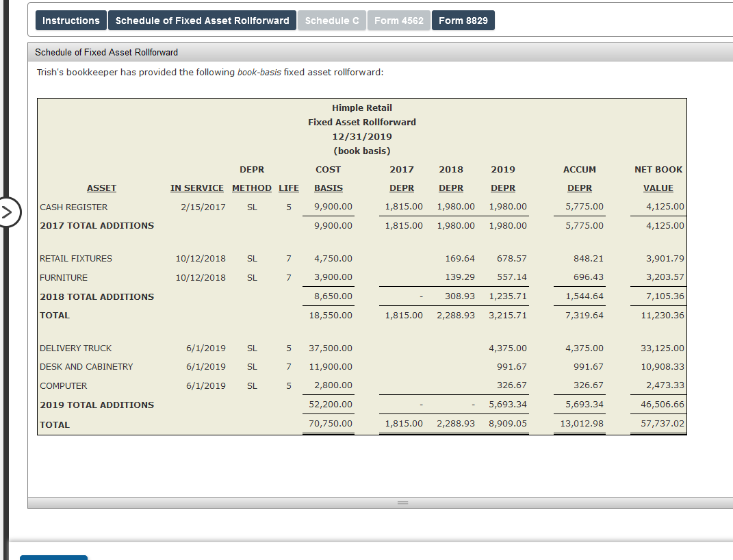Click the 2018 additions net book value 7,105.36
Viewport: 733px width, 560px height.
[x=665, y=296]
